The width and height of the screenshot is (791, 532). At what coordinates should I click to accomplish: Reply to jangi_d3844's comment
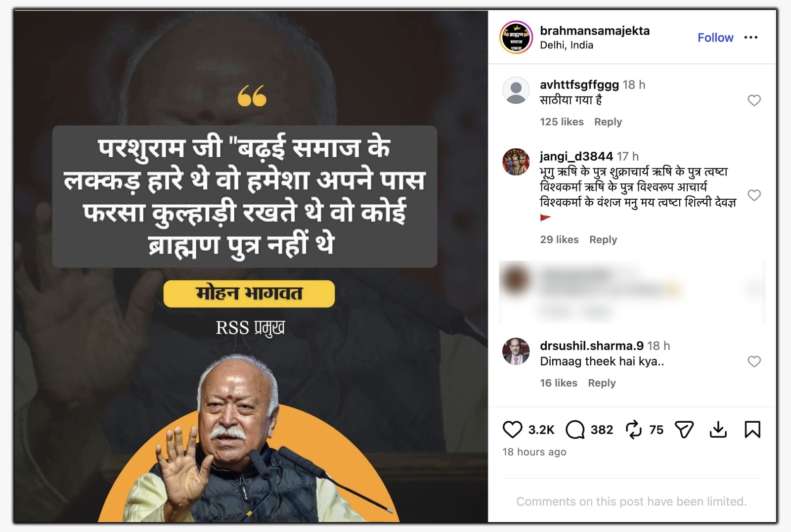603,239
